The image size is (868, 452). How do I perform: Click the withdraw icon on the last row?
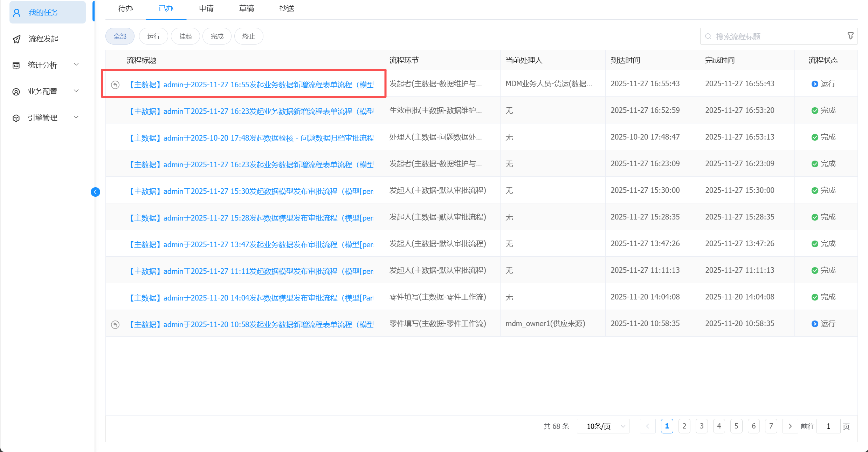[x=115, y=325]
